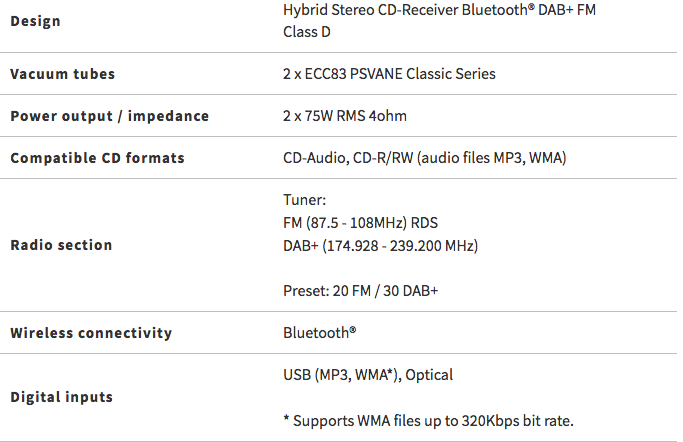This screenshot has width=683, height=442.
Task: Select the Wireless connectivity label
Action: (x=91, y=333)
